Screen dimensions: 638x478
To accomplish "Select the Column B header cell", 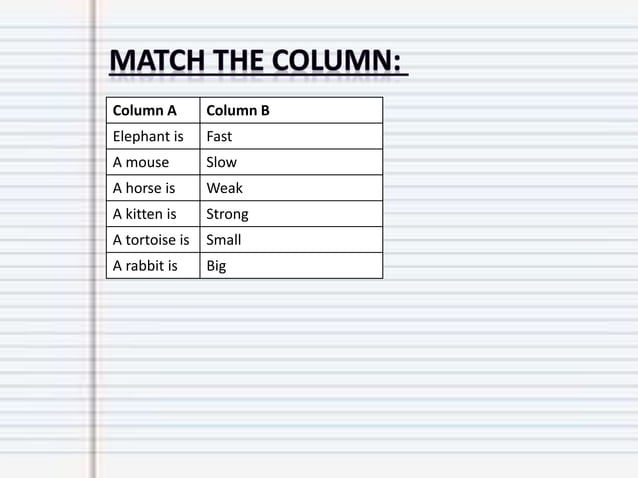I will pos(291,110).
